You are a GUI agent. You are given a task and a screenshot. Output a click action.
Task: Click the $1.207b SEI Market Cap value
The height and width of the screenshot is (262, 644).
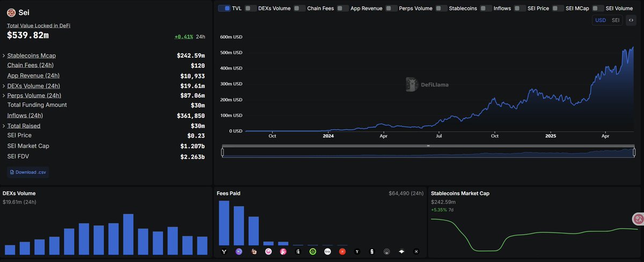click(x=193, y=146)
